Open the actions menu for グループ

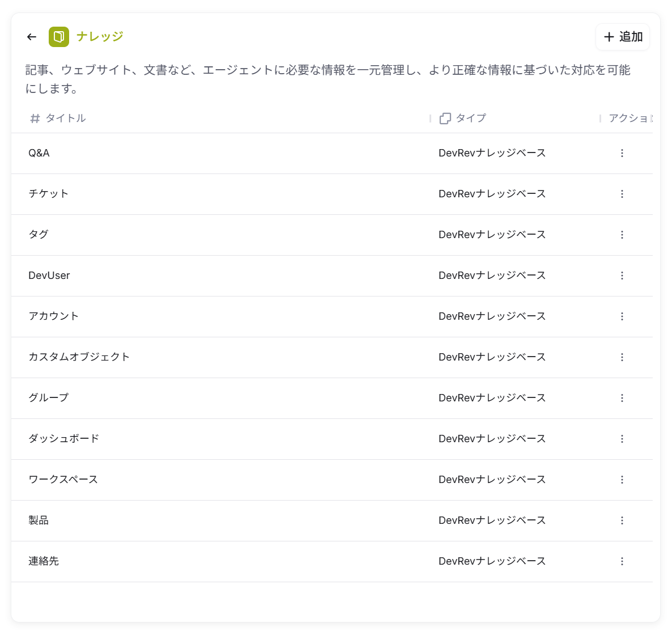click(622, 398)
